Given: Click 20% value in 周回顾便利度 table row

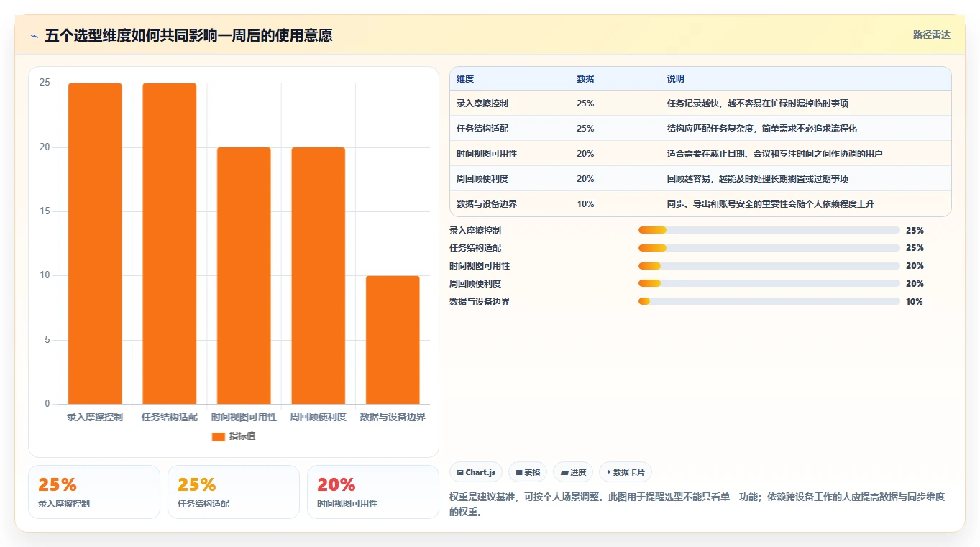Looking at the screenshot, I should [585, 179].
